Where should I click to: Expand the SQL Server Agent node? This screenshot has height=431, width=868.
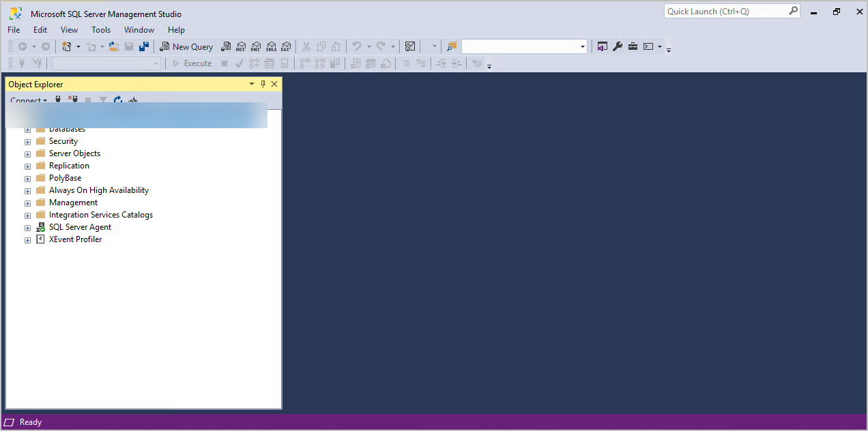pos(27,227)
